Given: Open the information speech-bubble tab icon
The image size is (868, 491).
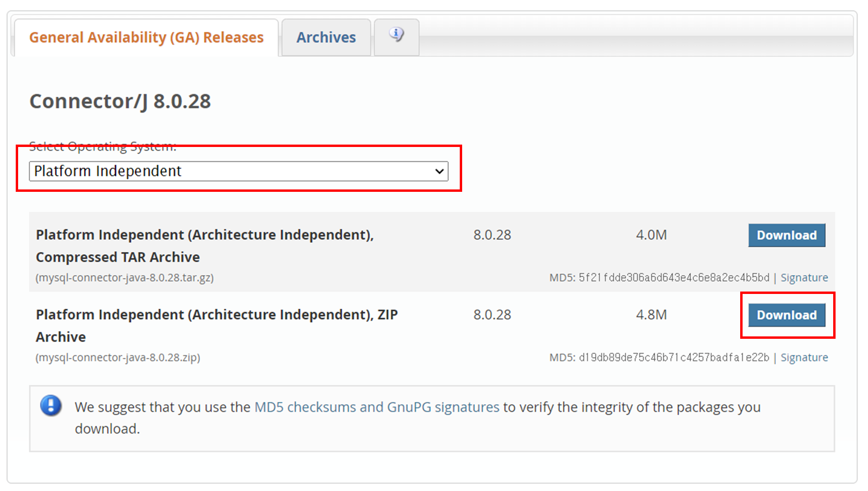Looking at the screenshot, I should [396, 35].
